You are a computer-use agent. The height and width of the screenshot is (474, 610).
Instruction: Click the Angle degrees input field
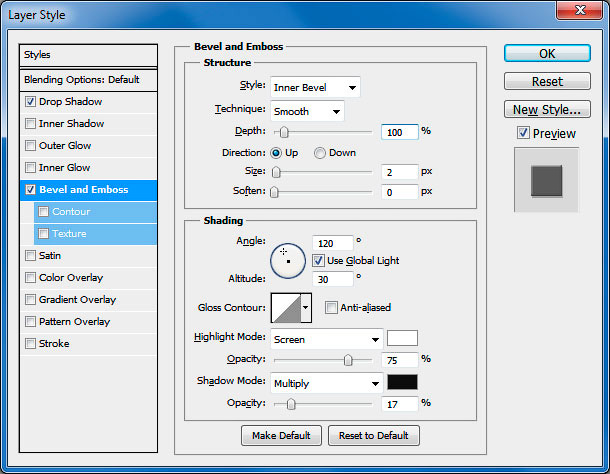[x=333, y=243]
